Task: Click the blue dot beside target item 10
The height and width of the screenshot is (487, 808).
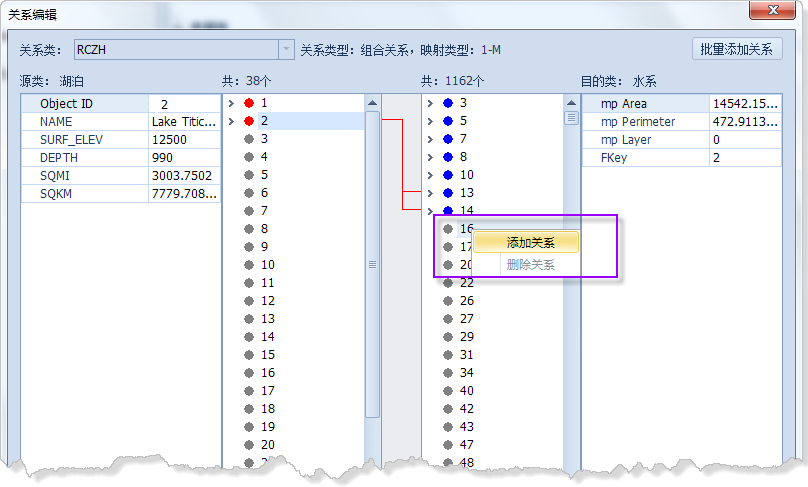Action: pos(448,175)
